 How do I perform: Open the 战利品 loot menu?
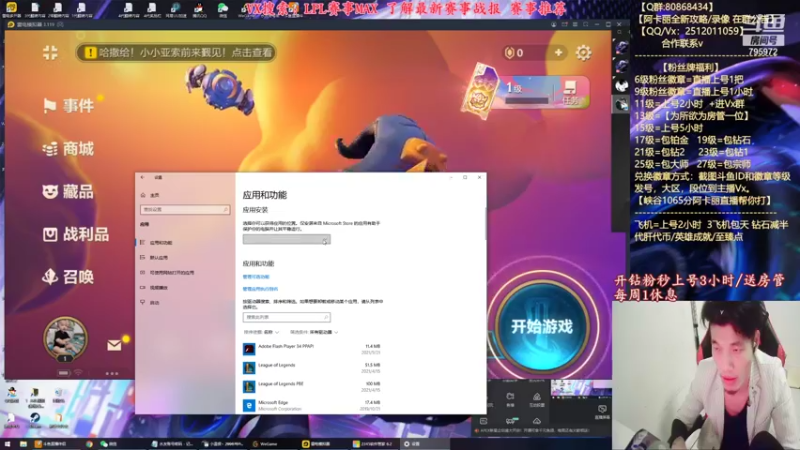coord(77,234)
